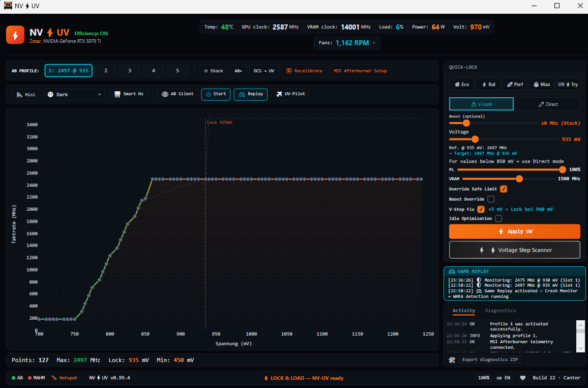Adjust the VRAM slider handle
588x388 pixels.
519,179
